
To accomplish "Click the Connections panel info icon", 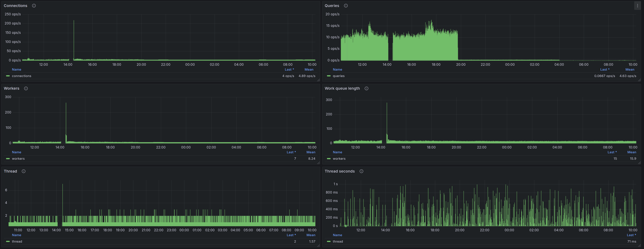I will [34, 6].
